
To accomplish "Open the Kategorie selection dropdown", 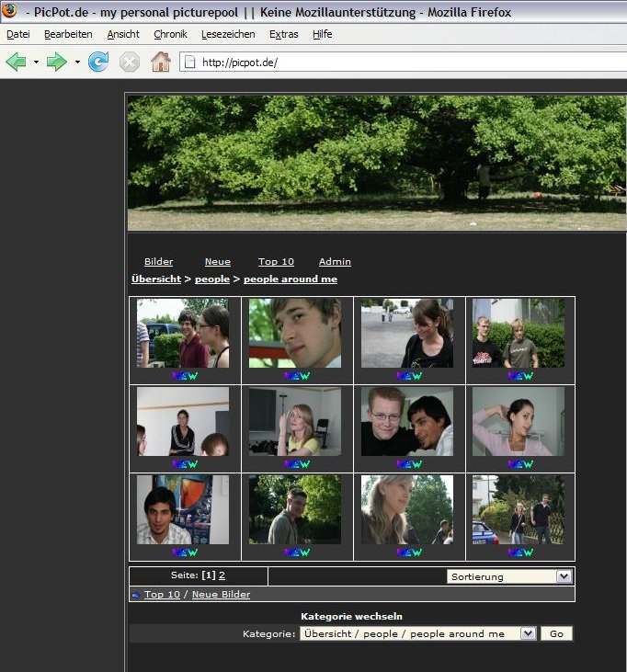I will [528, 633].
